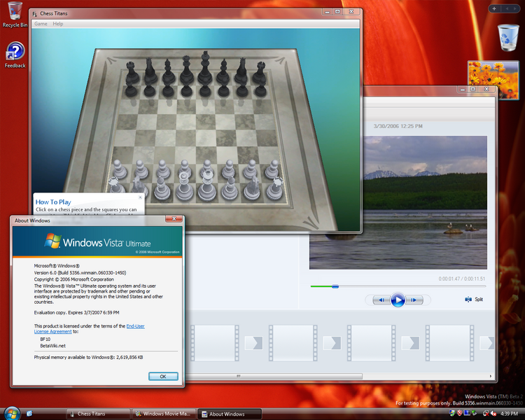Click the '3/30/2006 12:25 PM' clip date
The height and width of the screenshot is (420, 525).
(x=398, y=126)
